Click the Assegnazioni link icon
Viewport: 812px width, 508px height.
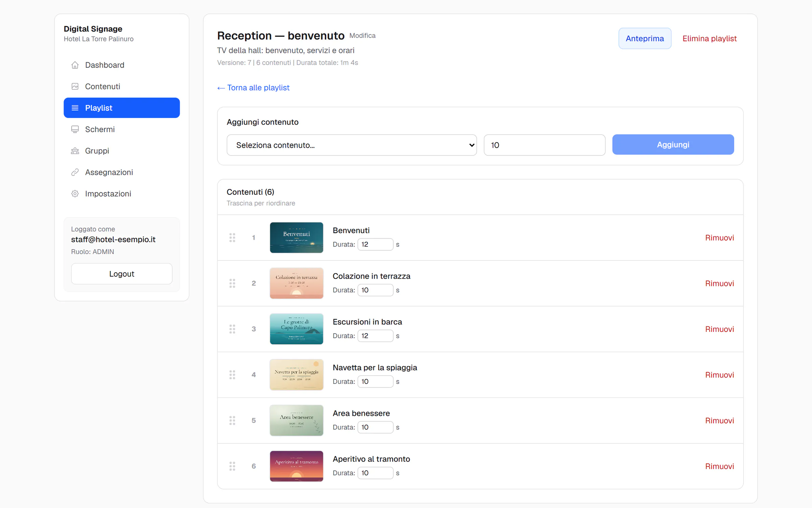coord(75,172)
